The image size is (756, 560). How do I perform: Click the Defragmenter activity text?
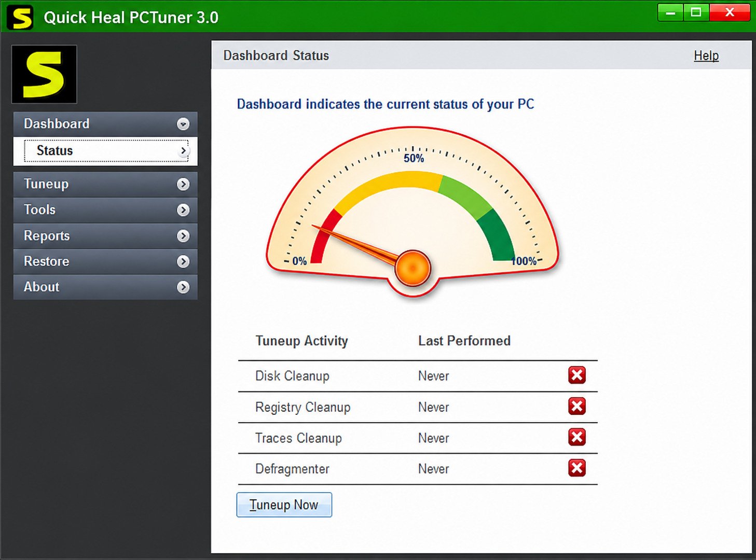point(292,469)
